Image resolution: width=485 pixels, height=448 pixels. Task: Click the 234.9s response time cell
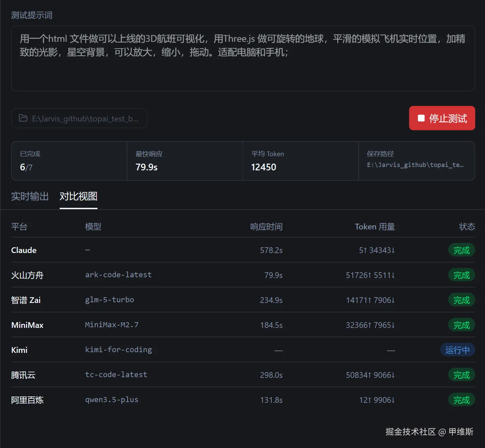click(x=271, y=300)
